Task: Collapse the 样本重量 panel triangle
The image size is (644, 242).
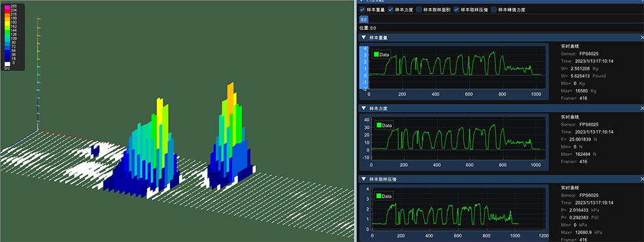Action: click(x=364, y=37)
